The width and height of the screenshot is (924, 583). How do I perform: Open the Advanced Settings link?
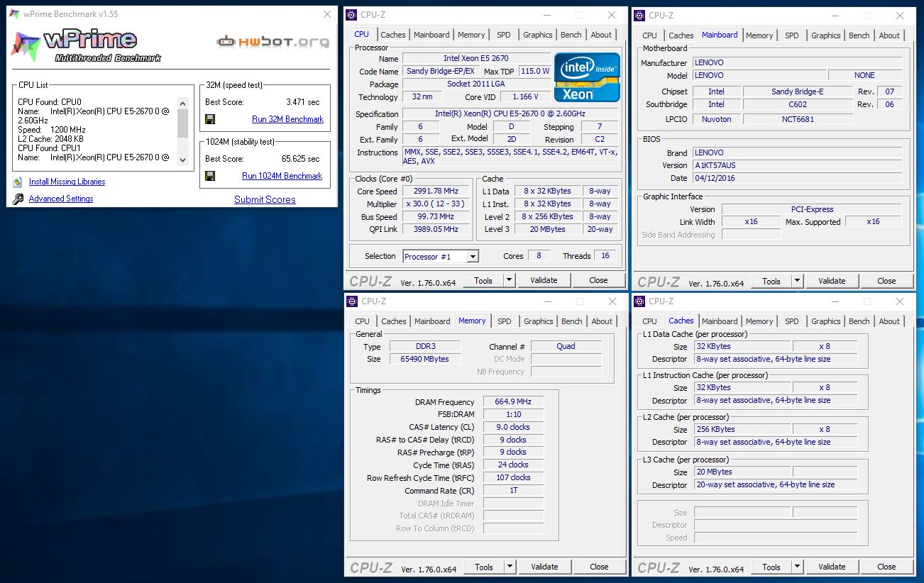pos(61,199)
